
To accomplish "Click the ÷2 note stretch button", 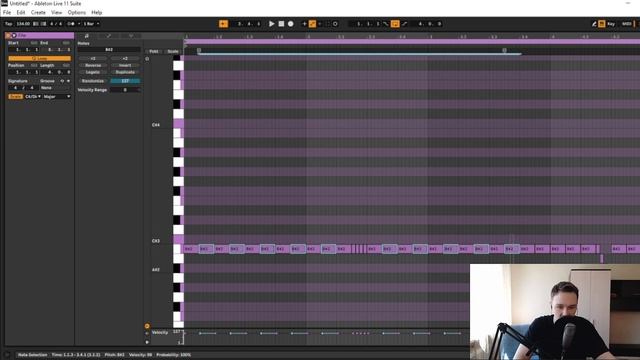I will tap(93, 58).
